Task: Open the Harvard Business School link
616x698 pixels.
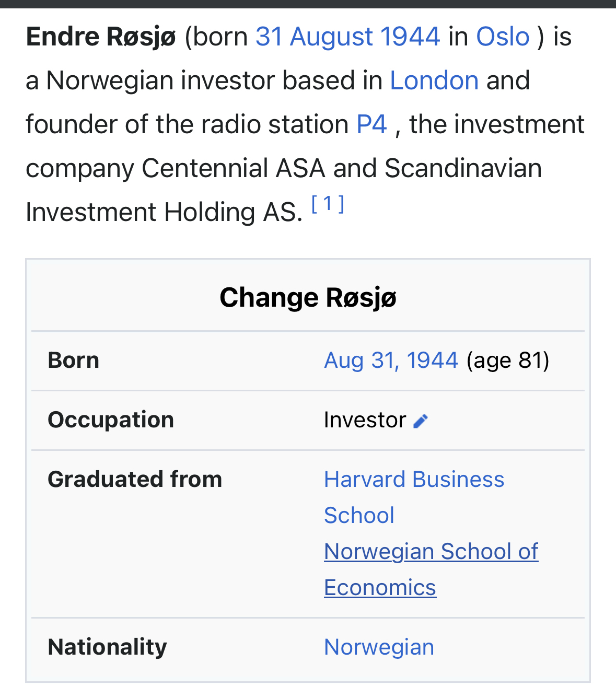Action: pyautogui.click(x=414, y=480)
